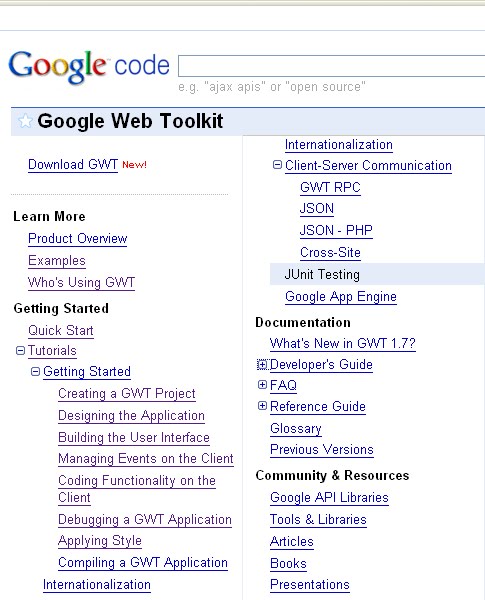Image resolution: width=485 pixels, height=600 pixels.
Task: Open the Articles link
Action: point(292,541)
